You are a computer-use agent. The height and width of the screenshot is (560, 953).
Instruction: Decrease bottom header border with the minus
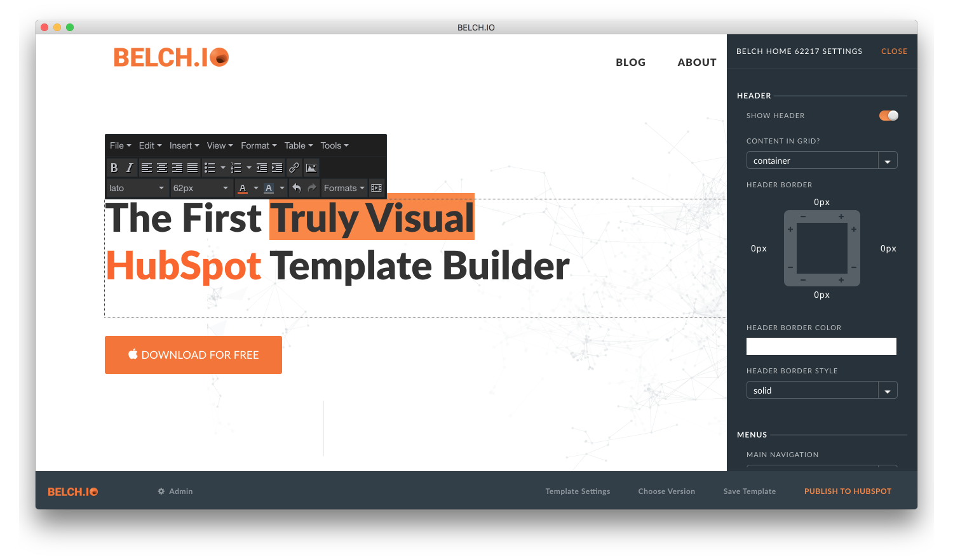[803, 280]
